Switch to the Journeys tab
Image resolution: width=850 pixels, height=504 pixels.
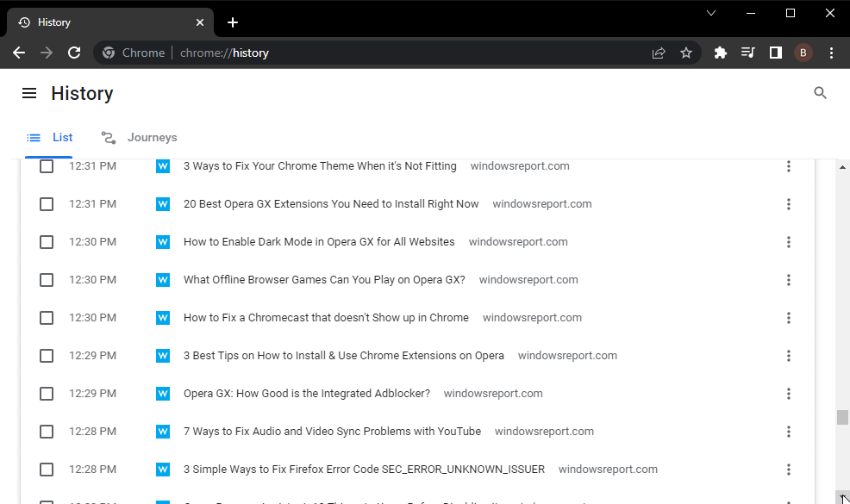[140, 138]
